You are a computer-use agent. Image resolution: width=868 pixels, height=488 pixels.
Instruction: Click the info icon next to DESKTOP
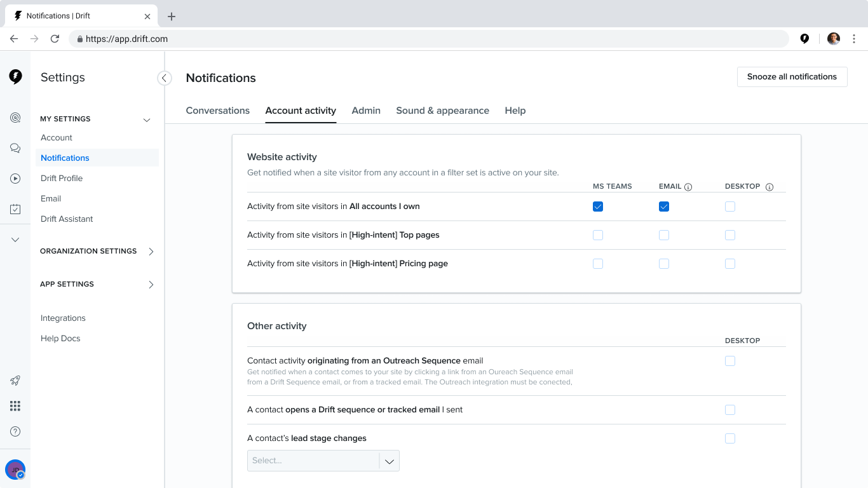point(770,187)
